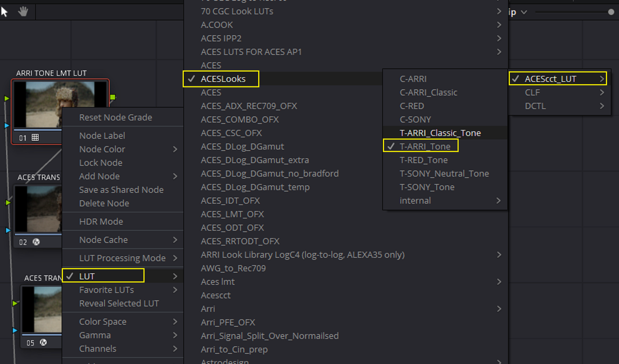The height and width of the screenshot is (364, 619).
Task: Click the LUT grid icon on node 01
Action: pos(35,138)
